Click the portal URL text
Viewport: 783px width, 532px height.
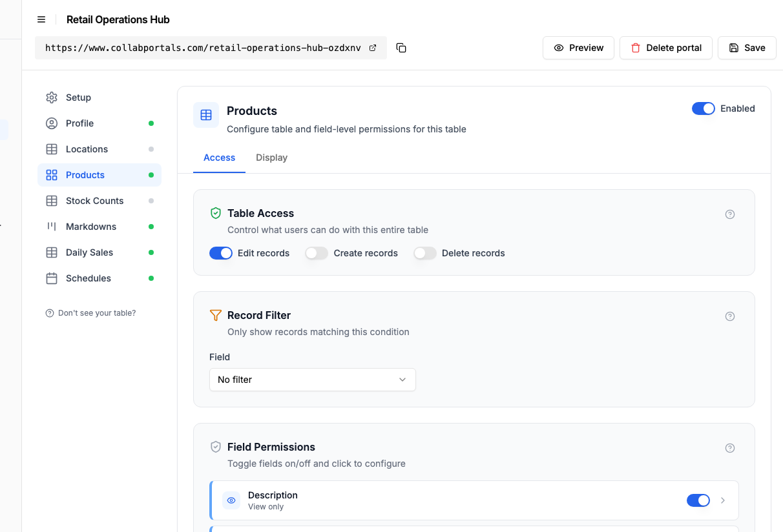(203, 48)
